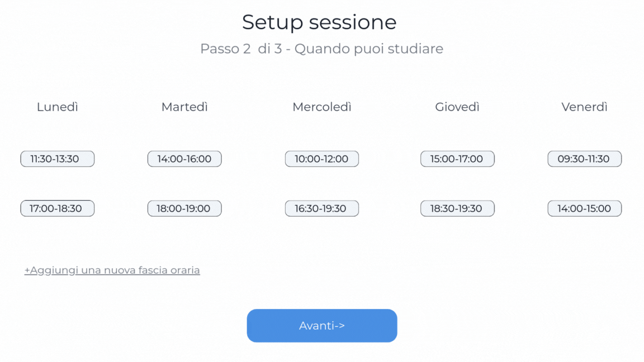Toggle the Mercoledì 16:30-19:30 slot

[321, 208]
